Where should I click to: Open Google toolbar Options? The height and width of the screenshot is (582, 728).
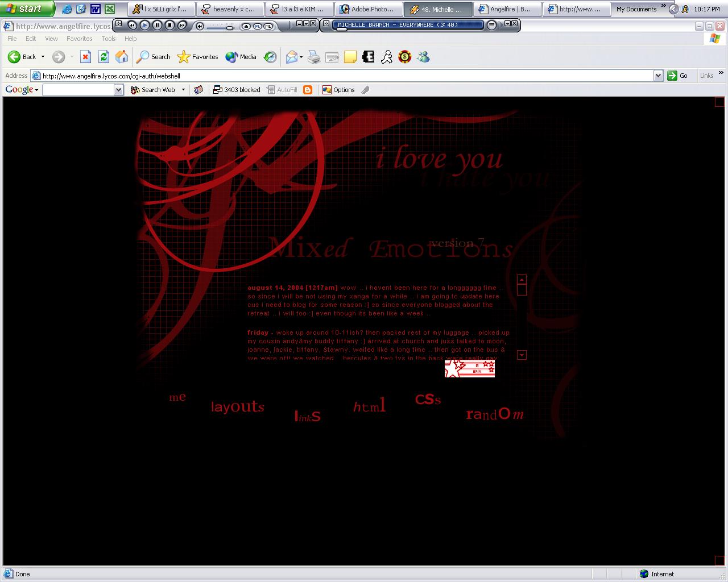coord(338,90)
